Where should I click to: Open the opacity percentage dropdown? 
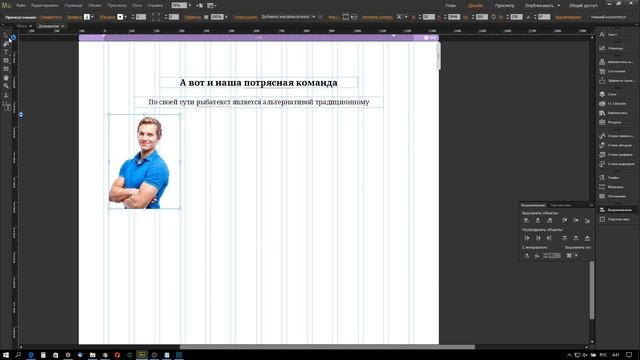pyautogui.click(x=227, y=17)
